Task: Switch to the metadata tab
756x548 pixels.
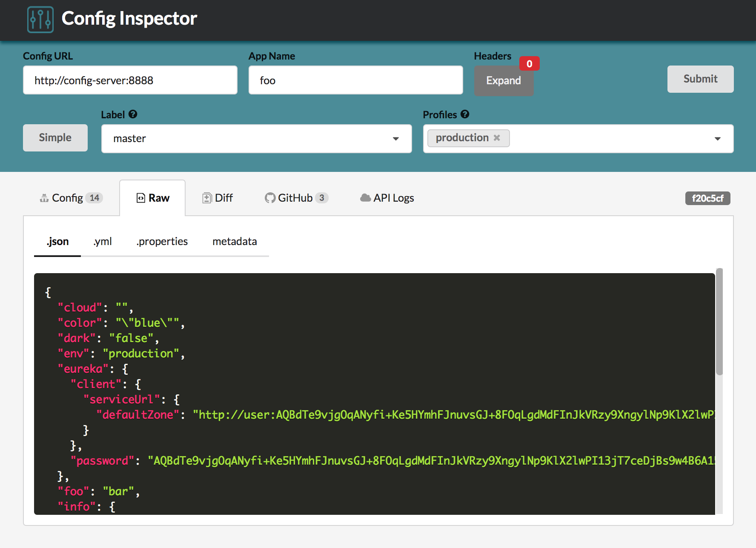Action: (235, 241)
